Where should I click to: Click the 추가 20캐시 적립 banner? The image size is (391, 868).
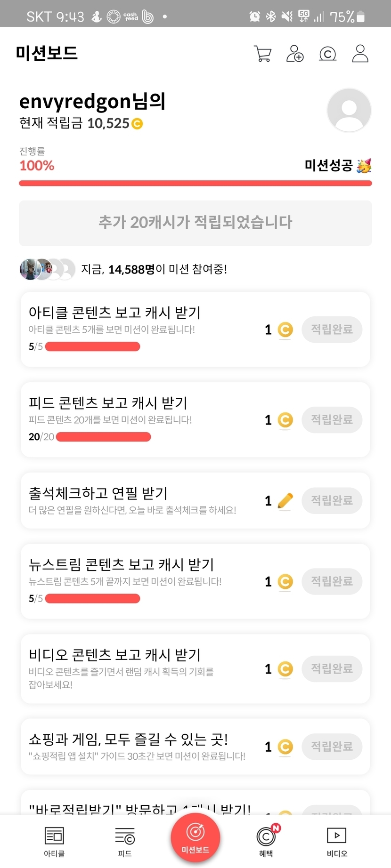195,223
